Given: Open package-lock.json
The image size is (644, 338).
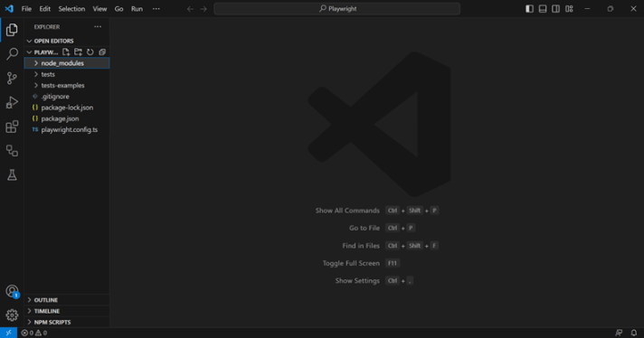Looking at the screenshot, I should [67, 108].
